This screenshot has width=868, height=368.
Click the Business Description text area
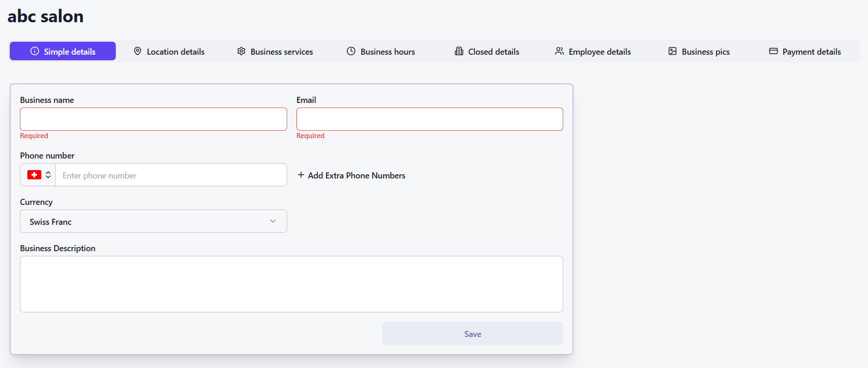pos(291,284)
